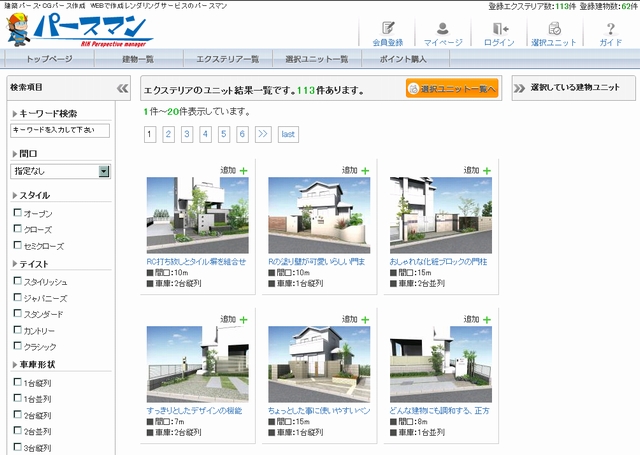
Task: Click the 会員登録 member registration icon
Action: click(387, 33)
